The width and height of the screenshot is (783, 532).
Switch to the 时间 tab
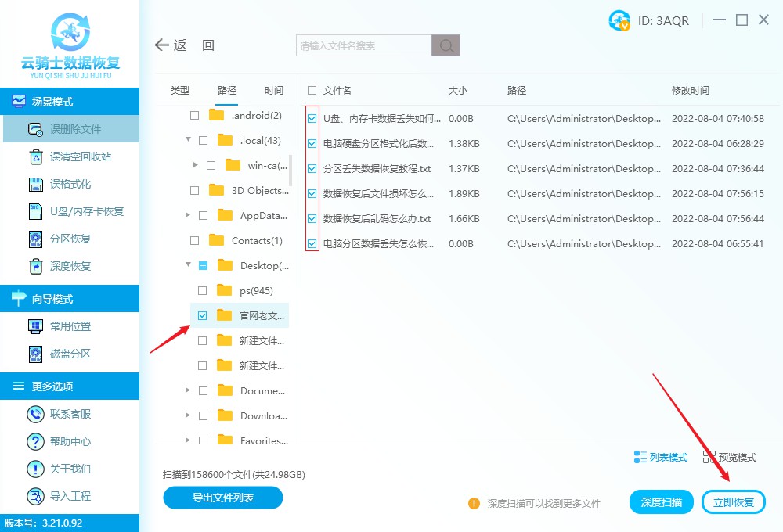(273, 90)
